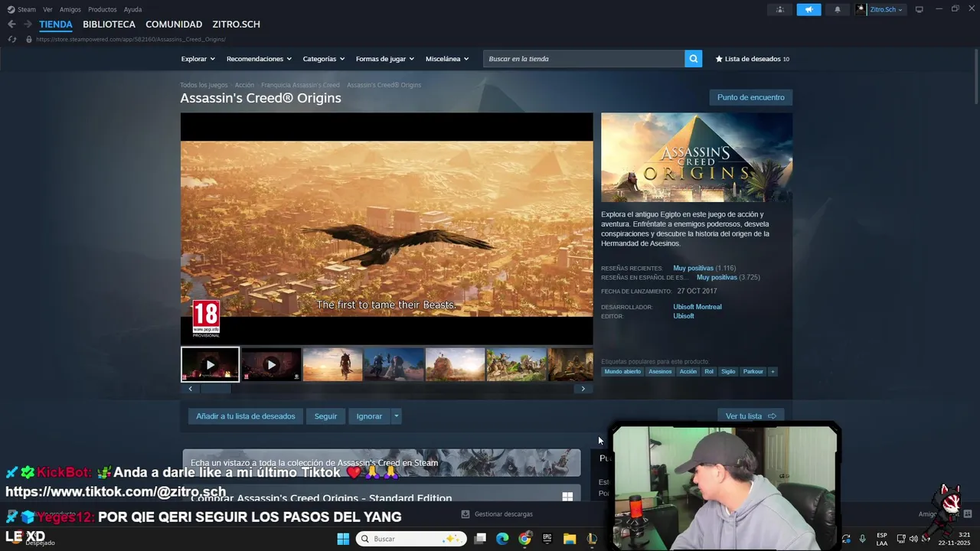Expand the Miscelánea menu
This screenshot has width=980, height=551.
[x=447, y=59]
